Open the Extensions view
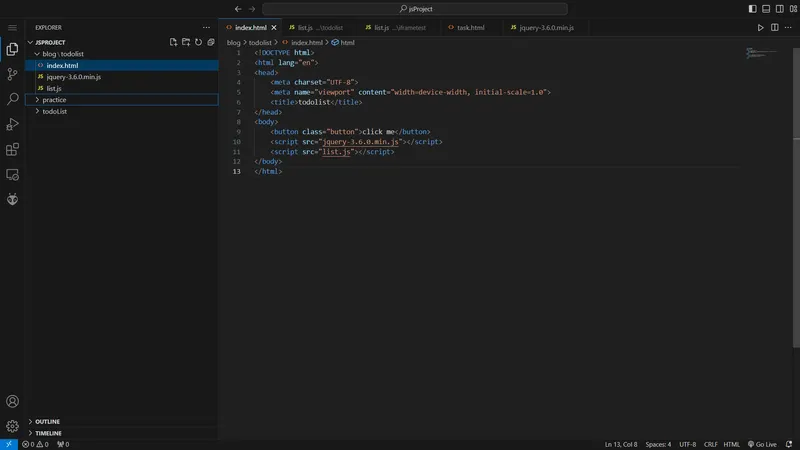The image size is (800, 450). pos(12,149)
